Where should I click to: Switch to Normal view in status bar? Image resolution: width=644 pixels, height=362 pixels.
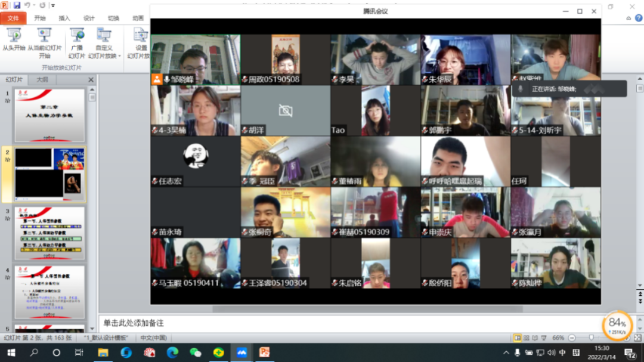(517, 338)
